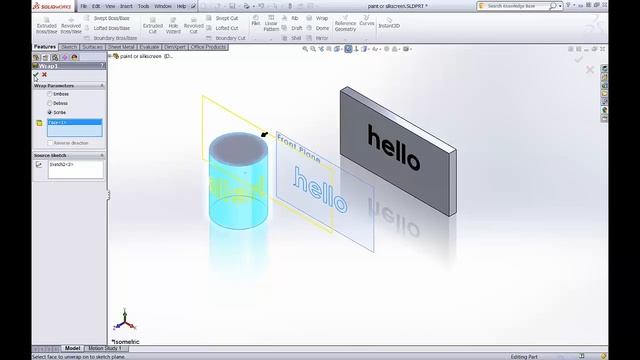The image size is (640, 360).
Task: Open the File menu
Action: coord(83,6)
